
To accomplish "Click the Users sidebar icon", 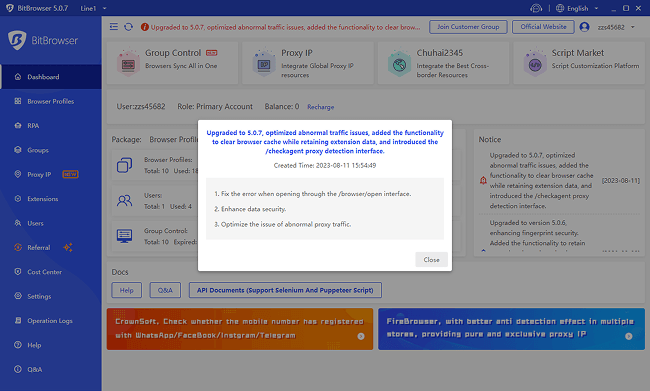I will point(18,223).
